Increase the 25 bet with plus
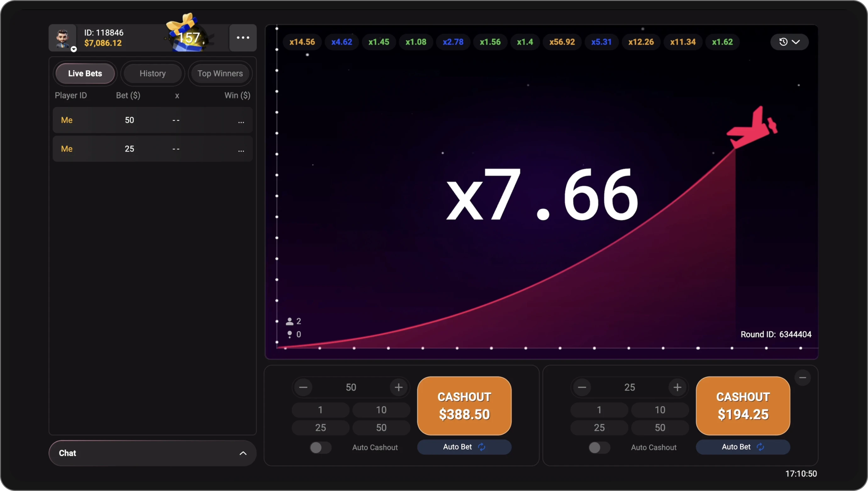The image size is (868, 491). pyautogui.click(x=677, y=387)
